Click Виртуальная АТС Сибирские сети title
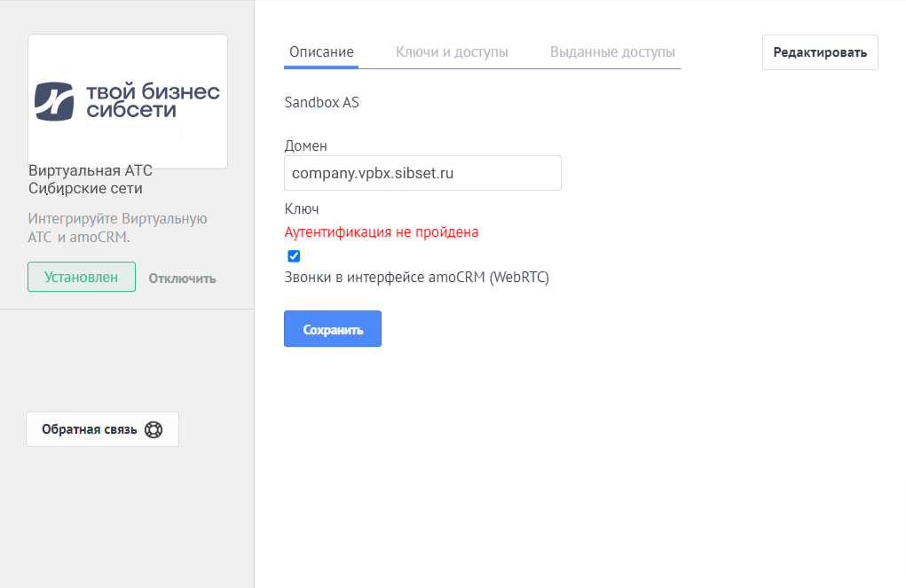Viewport: 906px width, 588px height. click(x=91, y=179)
